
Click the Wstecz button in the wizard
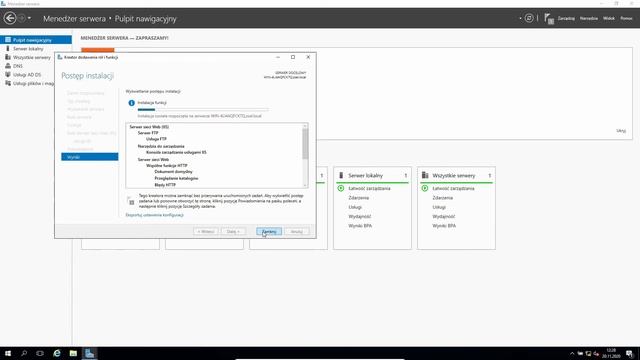[x=206, y=231]
